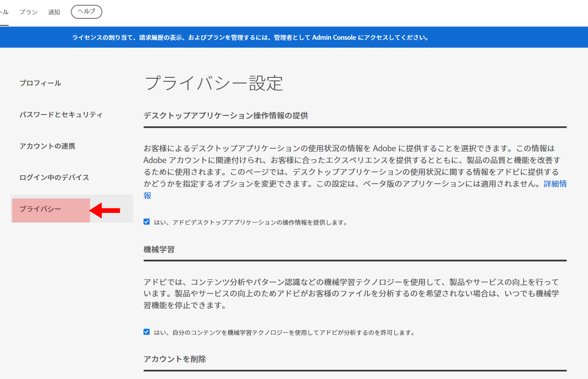The width and height of the screenshot is (588, 379).
Task: Select the partially visible leftmost top tab
Action: pos(3,12)
